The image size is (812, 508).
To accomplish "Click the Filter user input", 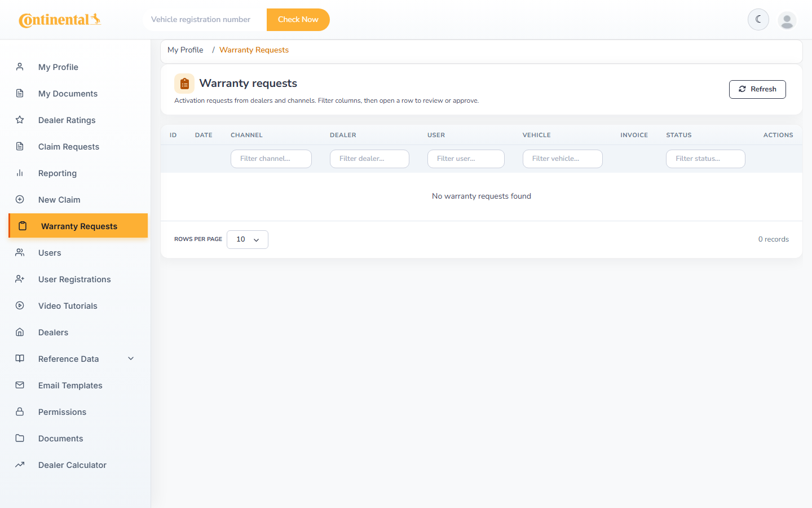I will point(466,159).
